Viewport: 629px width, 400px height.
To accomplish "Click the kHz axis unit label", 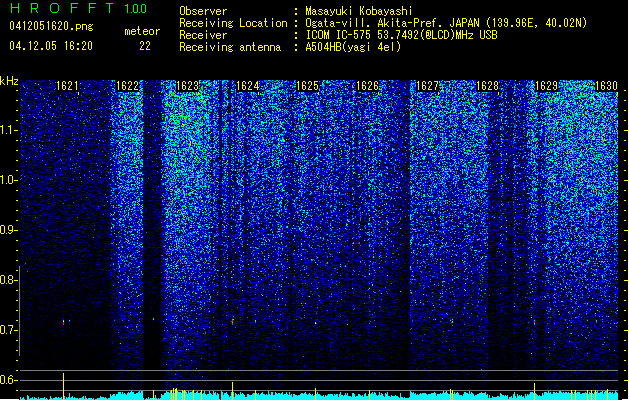I will click(9, 81).
